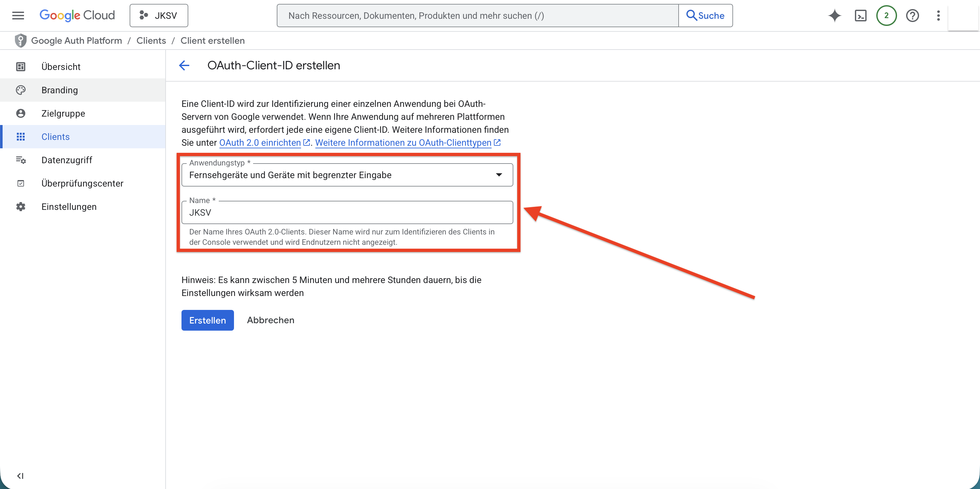Open the three-dot options menu

938,16
